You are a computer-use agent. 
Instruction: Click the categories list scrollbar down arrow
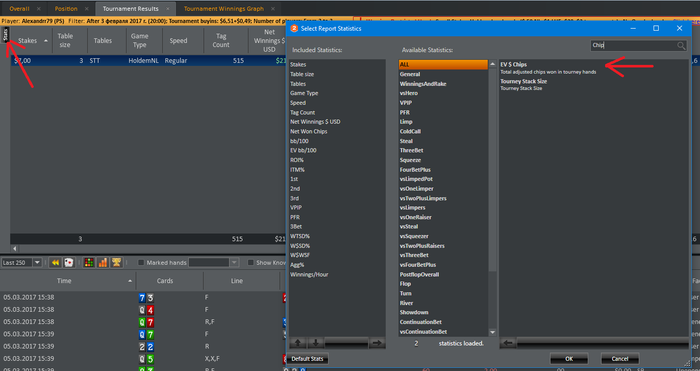492,332
